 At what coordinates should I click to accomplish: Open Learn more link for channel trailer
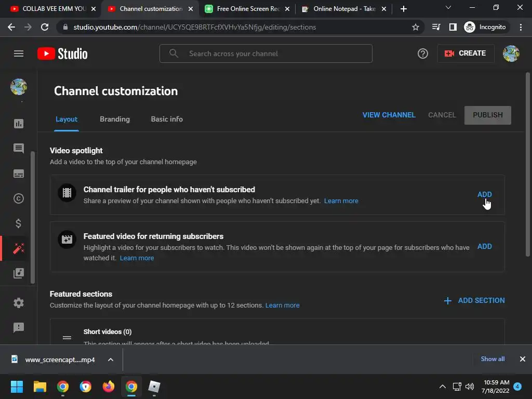pos(341,201)
